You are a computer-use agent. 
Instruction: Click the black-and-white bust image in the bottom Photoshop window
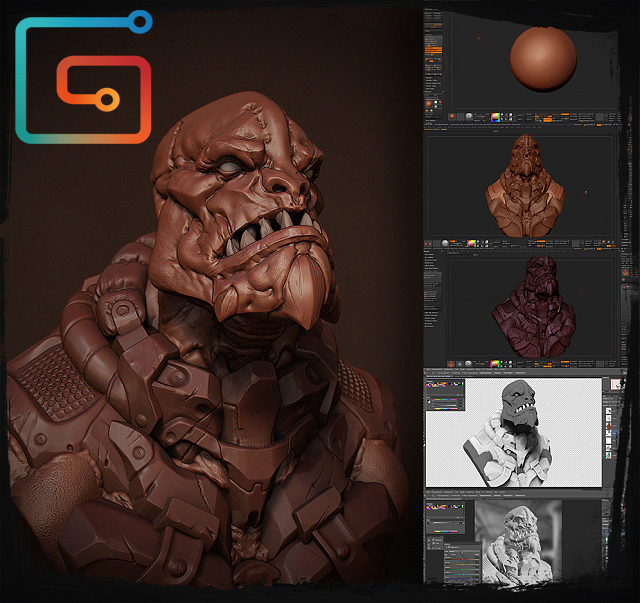pyautogui.click(x=518, y=542)
